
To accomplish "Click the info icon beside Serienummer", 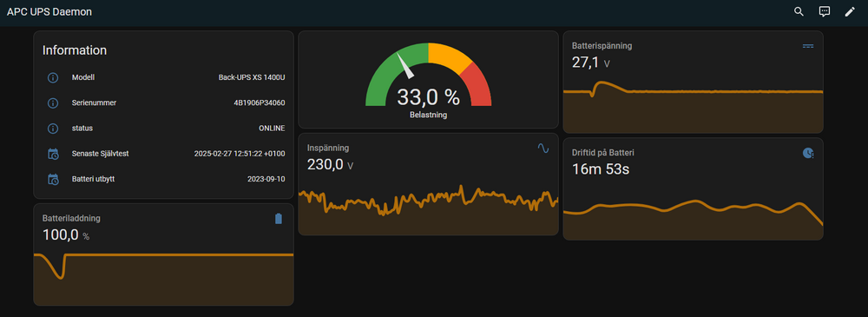I will [53, 103].
